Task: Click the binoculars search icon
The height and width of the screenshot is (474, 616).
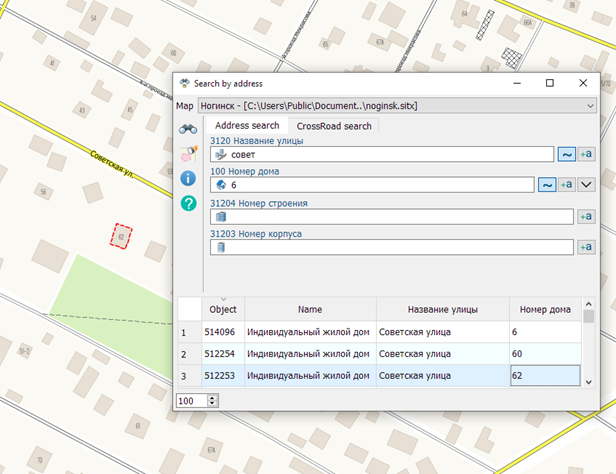Action: coord(187,129)
